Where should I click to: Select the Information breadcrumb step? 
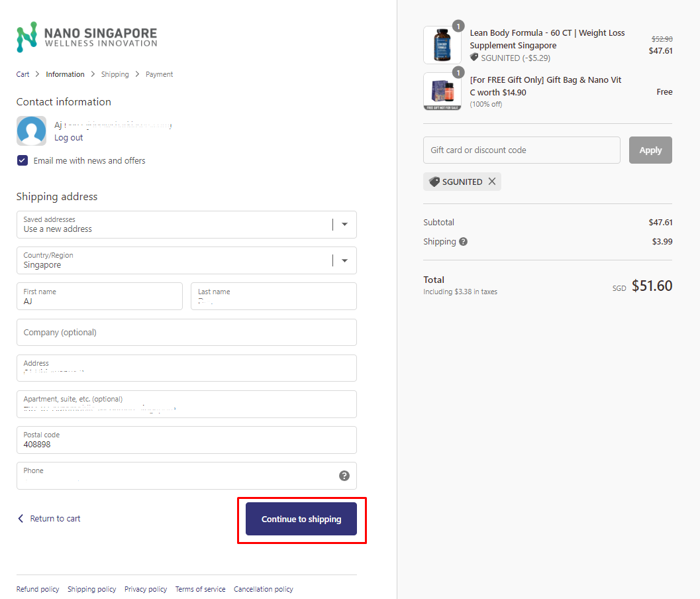(x=65, y=74)
